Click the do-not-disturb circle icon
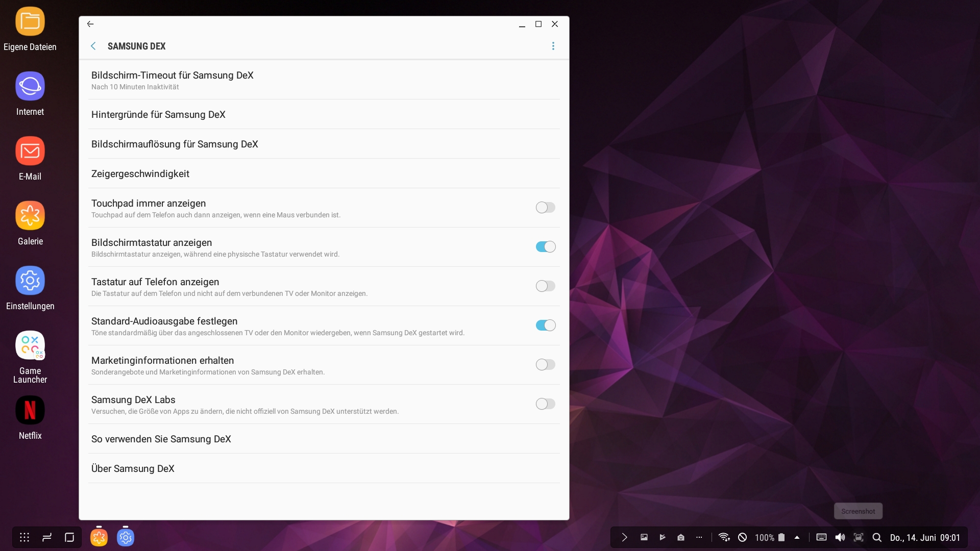This screenshot has width=980, height=551. (743, 537)
